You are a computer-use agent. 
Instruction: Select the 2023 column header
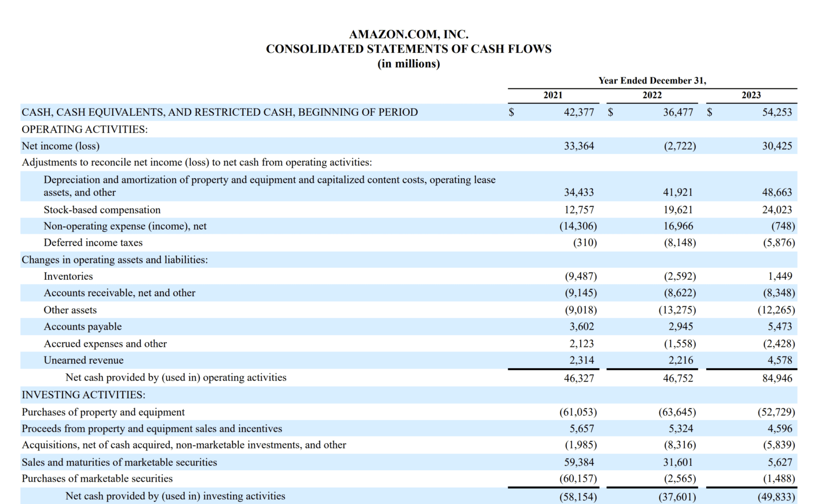tap(751, 95)
